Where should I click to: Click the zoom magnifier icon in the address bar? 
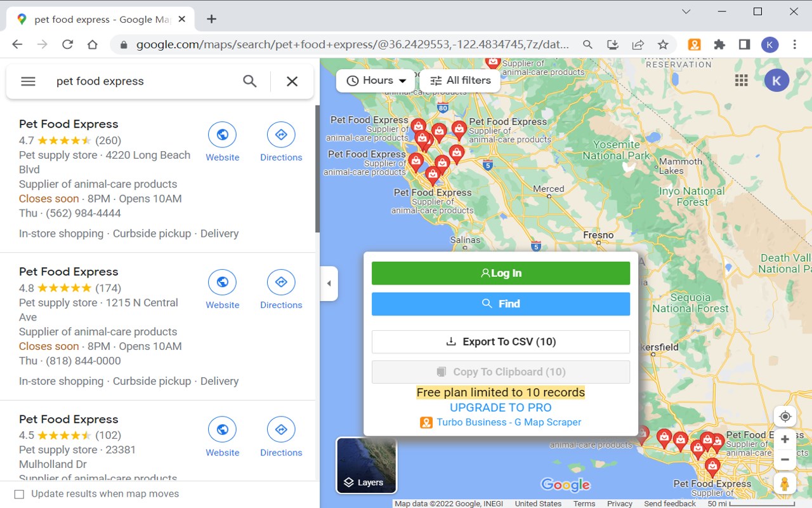click(x=588, y=44)
